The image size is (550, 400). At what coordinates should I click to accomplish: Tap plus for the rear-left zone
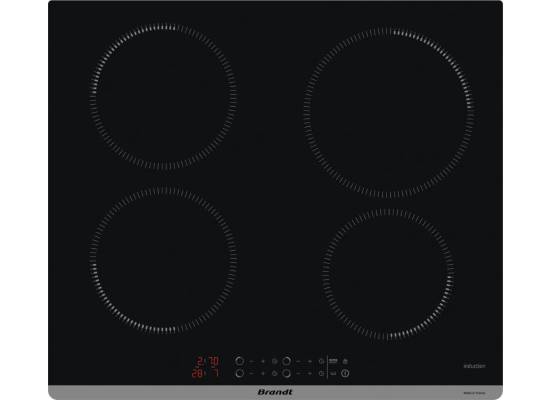click(263, 361)
